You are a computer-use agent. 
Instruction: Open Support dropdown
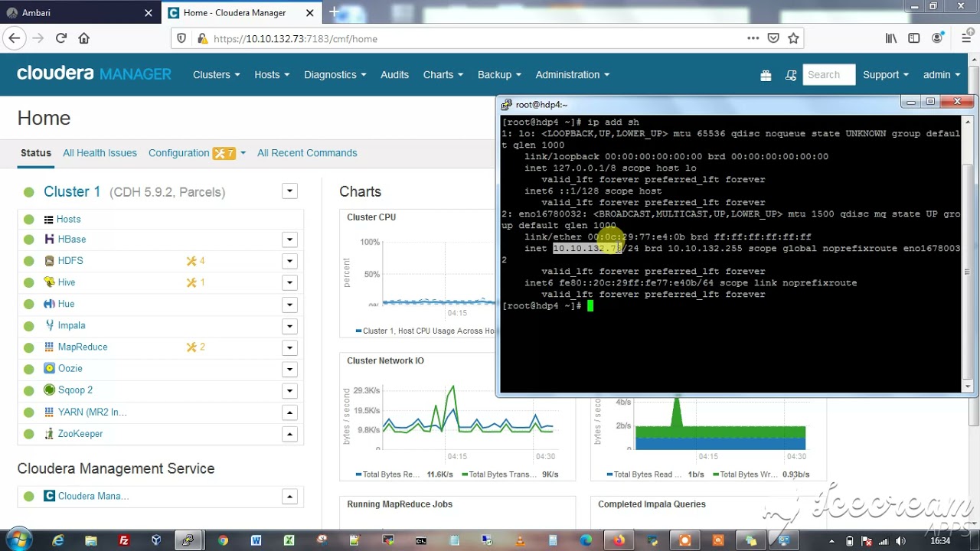(x=886, y=74)
